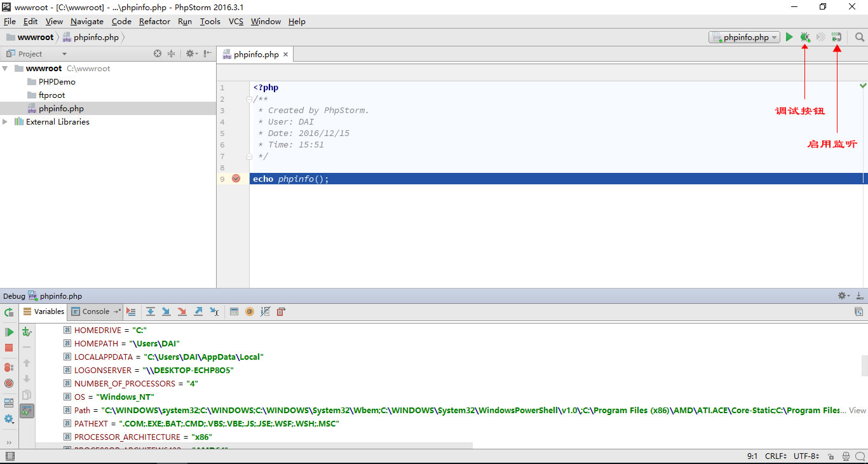868x464 pixels.
Task: Open View Breakpoints icon
Action: tap(9, 367)
